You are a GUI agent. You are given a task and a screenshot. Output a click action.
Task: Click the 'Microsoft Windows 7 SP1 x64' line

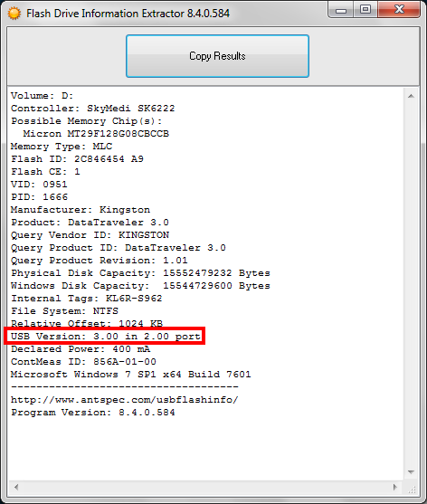click(x=131, y=375)
